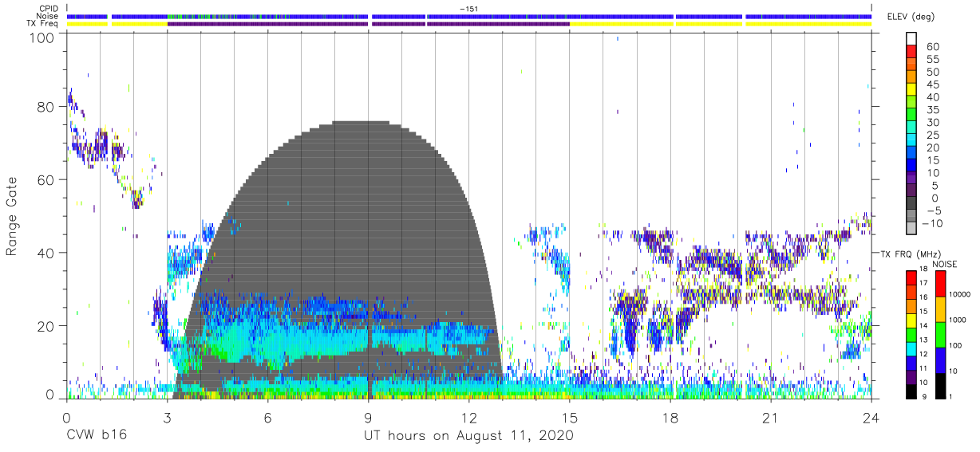Pick the blue segment of the NOISE color bar
The image size is (980, 452).
click(x=941, y=360)
